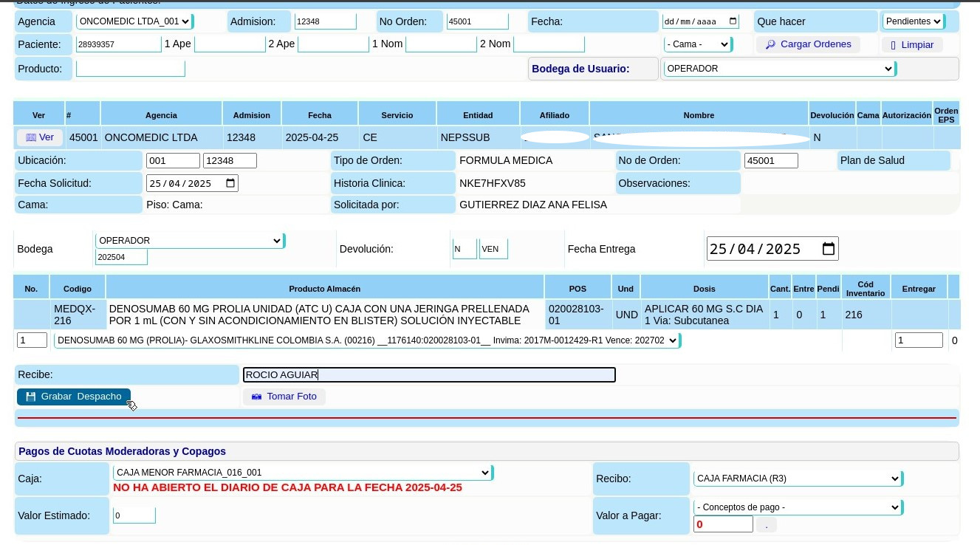Click the small dot button beside Valor a Pagar
The height and width of the screenshot is (545, 980).
pyautogui.click(x=767, y=525)
